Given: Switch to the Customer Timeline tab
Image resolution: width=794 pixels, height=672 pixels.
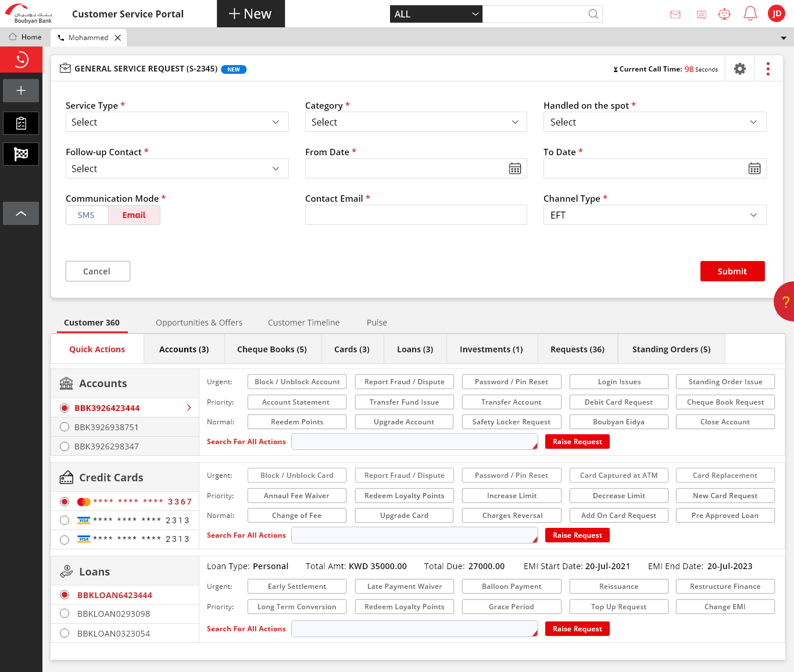Looking at the screenshot, I should [303, 323].
